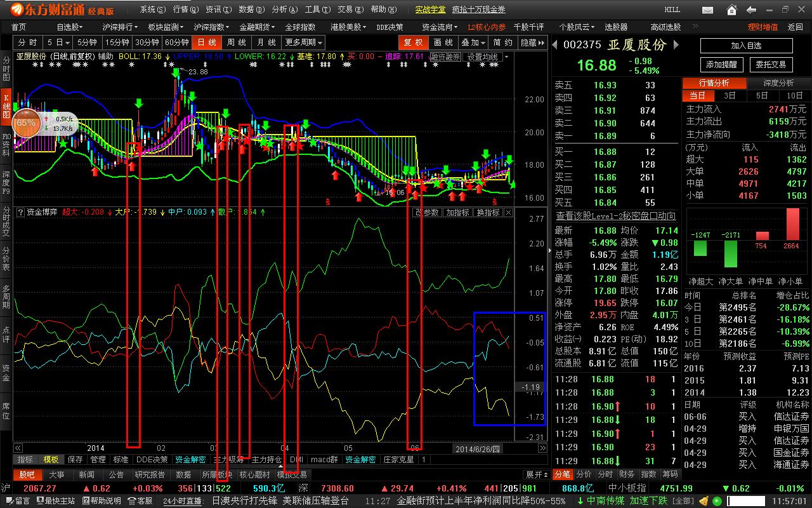
Task: Select the 60分钟 period button
Action: (177, 43)
